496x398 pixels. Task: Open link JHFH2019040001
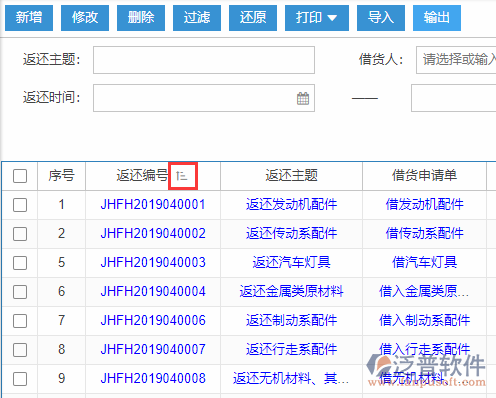pos(153,204)
